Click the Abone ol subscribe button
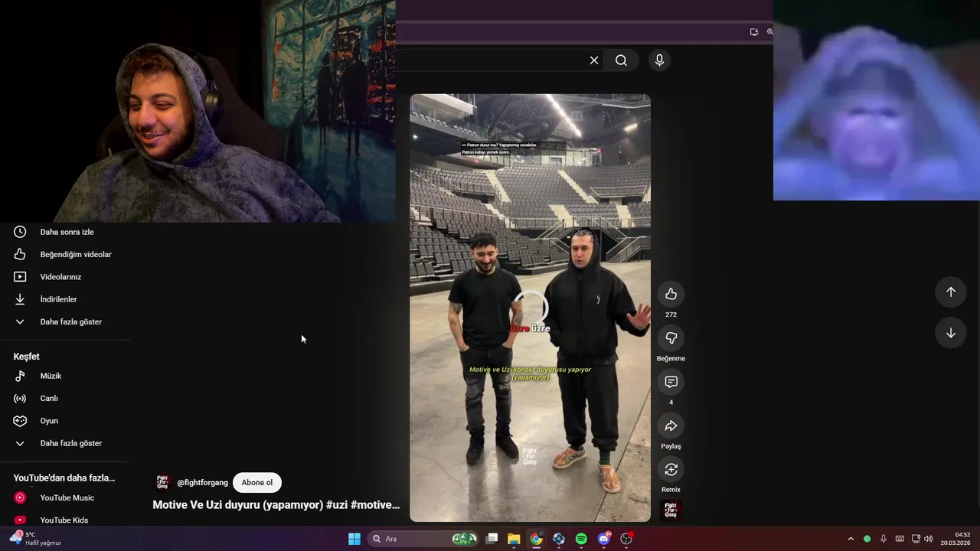This screenshot has height=551, width=980. click(x=257, y=482)
